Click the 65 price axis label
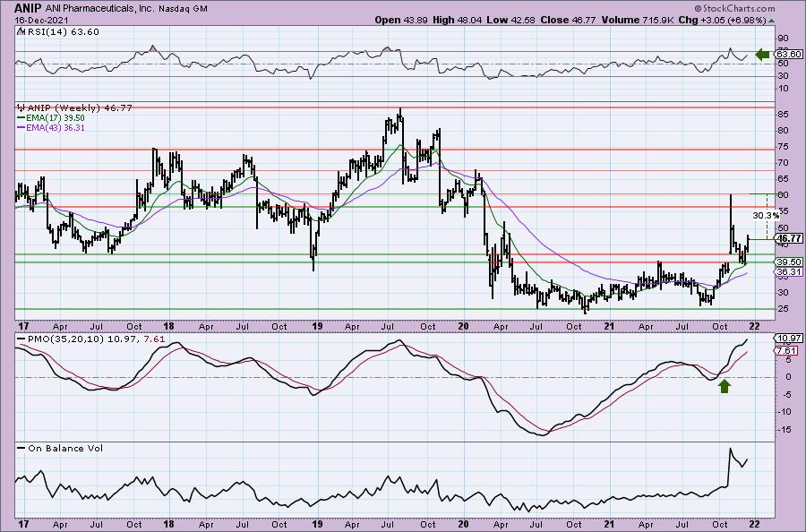 [783, 179]
